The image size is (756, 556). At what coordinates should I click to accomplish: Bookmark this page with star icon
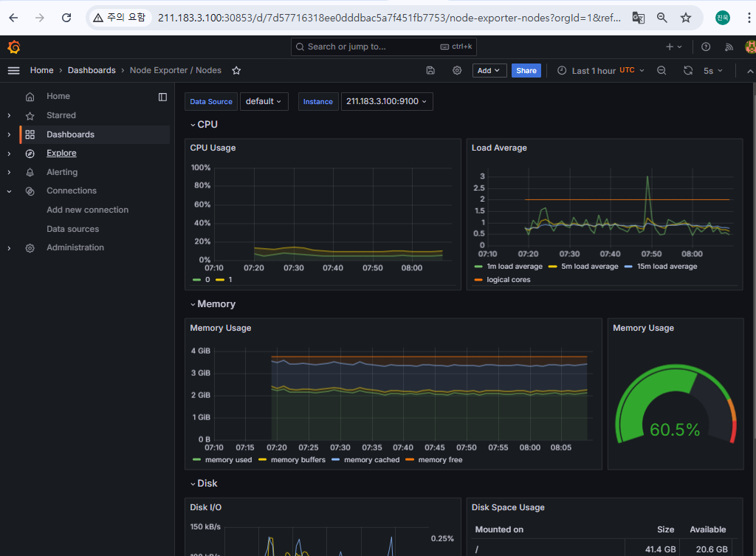click(x=686, y=18)
